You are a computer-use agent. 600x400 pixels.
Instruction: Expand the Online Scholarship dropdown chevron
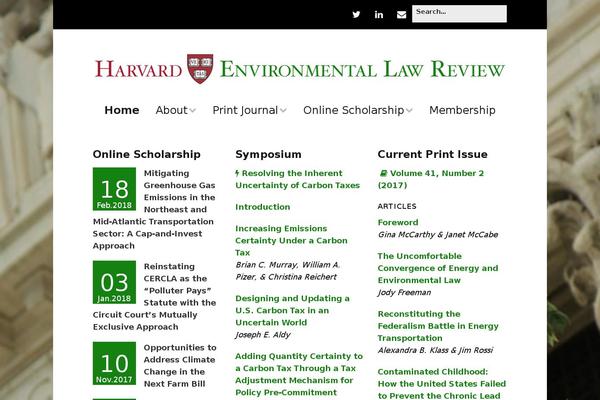pos(409,111)
